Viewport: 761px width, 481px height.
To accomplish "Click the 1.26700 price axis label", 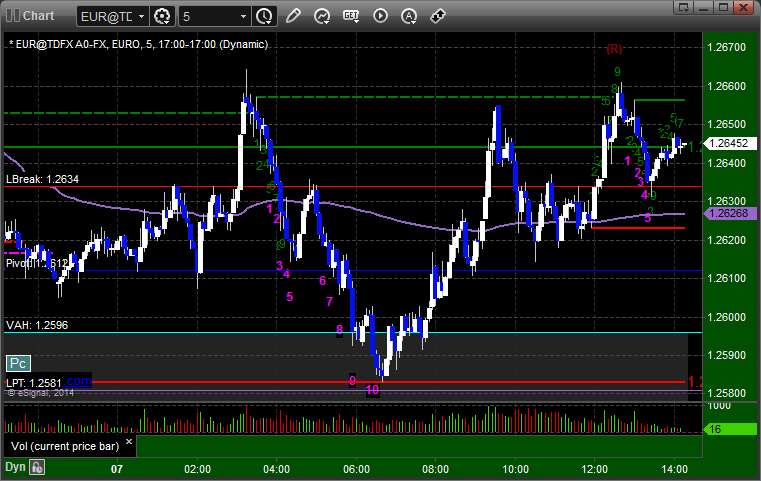I will coord(727,47).
